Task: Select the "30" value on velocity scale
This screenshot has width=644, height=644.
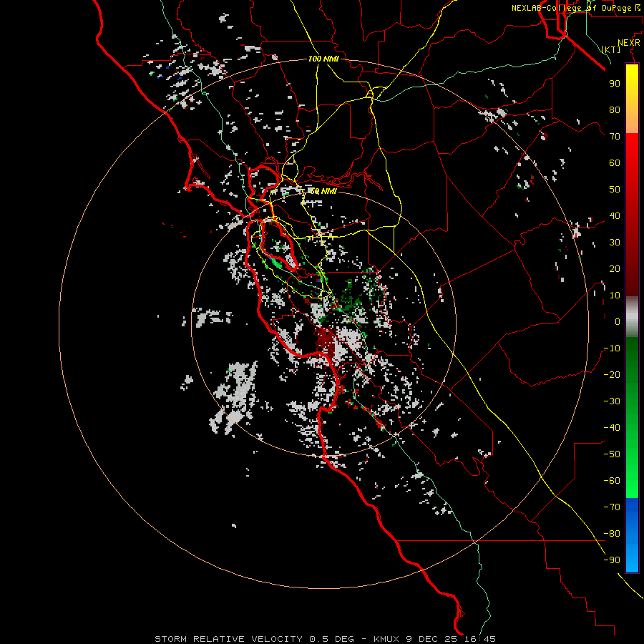Action: [615, 243]
